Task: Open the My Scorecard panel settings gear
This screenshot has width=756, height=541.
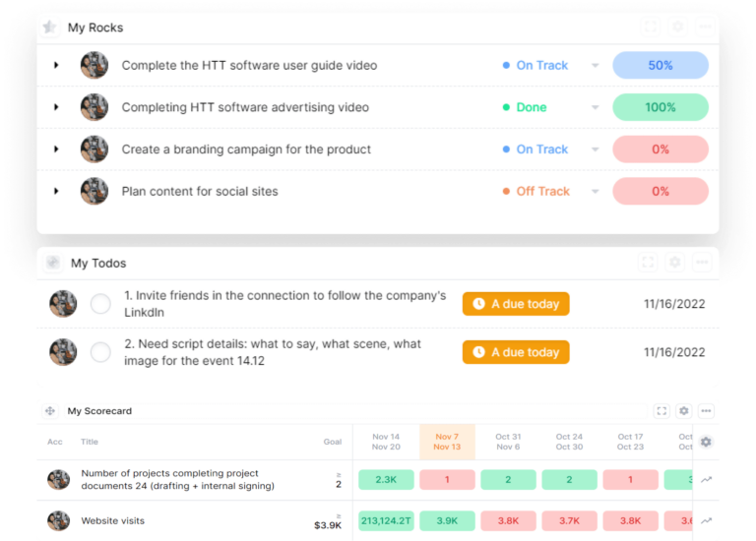Action: [x=684, y=411]
